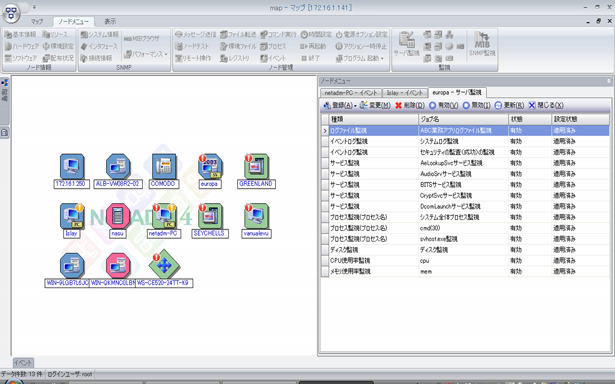
Task: Select the WIN-9LGB7L6JC node icon
Action: click(72, 266)
